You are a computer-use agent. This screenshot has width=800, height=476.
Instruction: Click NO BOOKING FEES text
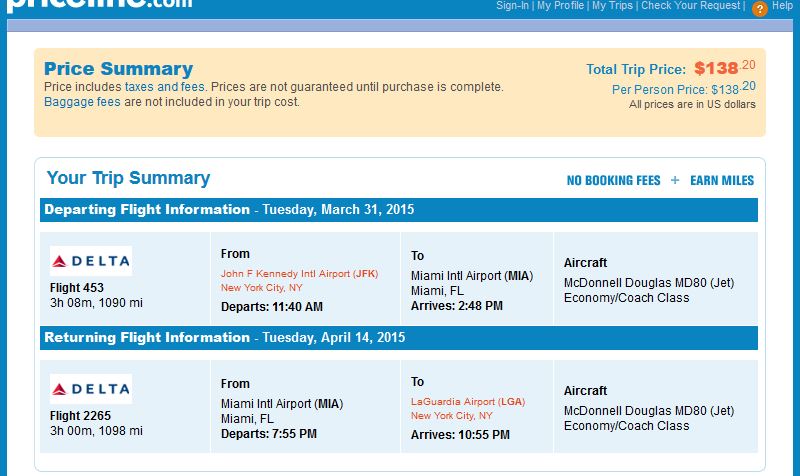pyautogui.click(x=613, y=181)
